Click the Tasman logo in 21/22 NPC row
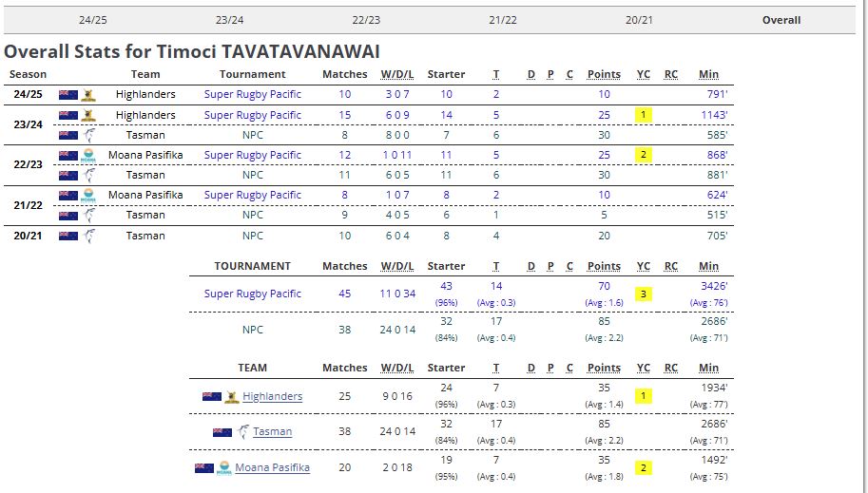 [x=89, y=215]
